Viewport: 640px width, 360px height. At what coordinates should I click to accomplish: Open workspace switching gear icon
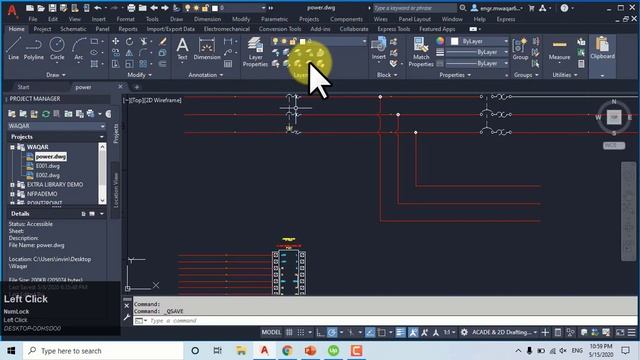[464, 333]
